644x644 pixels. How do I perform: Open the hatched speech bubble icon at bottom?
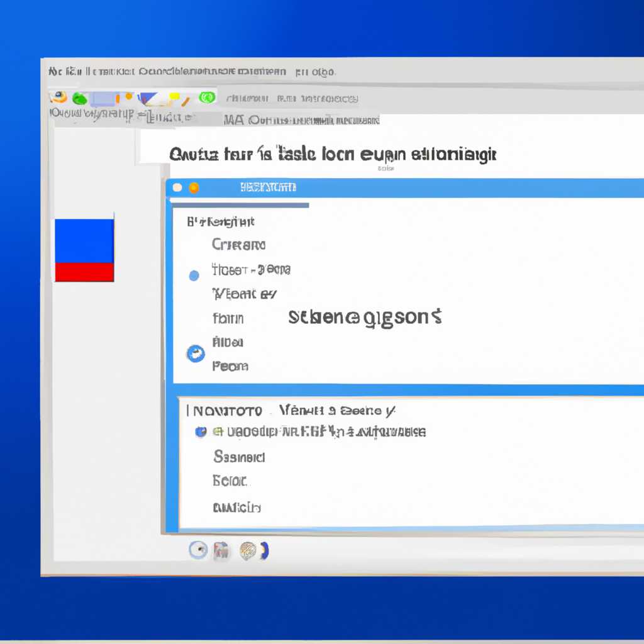click(x=248, y=551)
